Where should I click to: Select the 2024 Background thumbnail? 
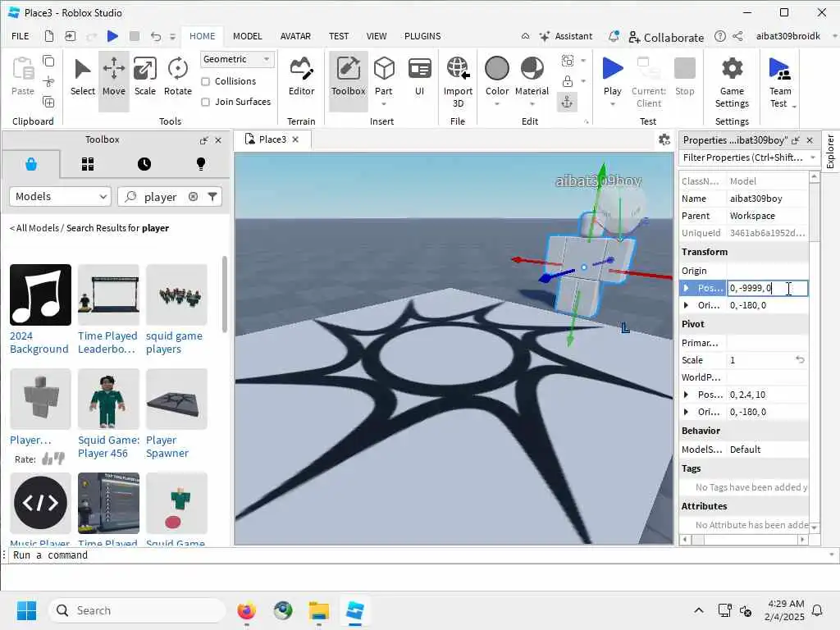pyautogui.click(x=40, y=294)
